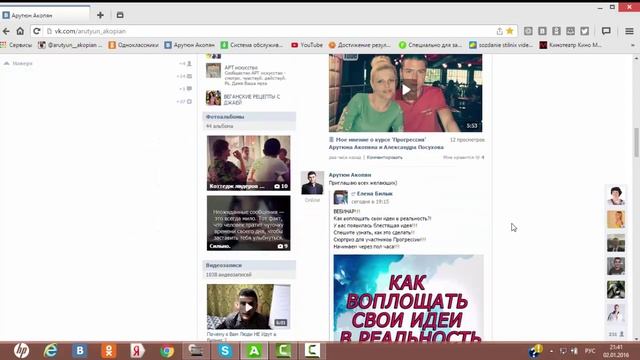Open the first friend avatar in chat sidebar
The image size is (640, 360).
(616, 196)
